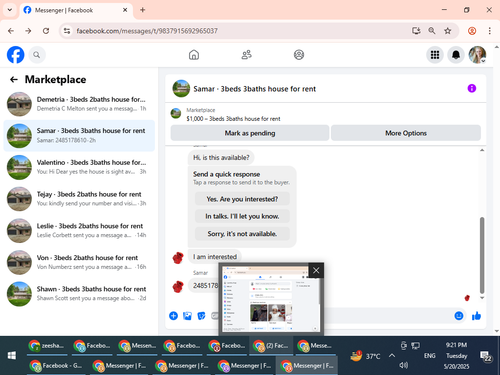Viewport: 500px width, 375px height.
Task: Go to the Home feed icon
Action: tap(194, 55)
